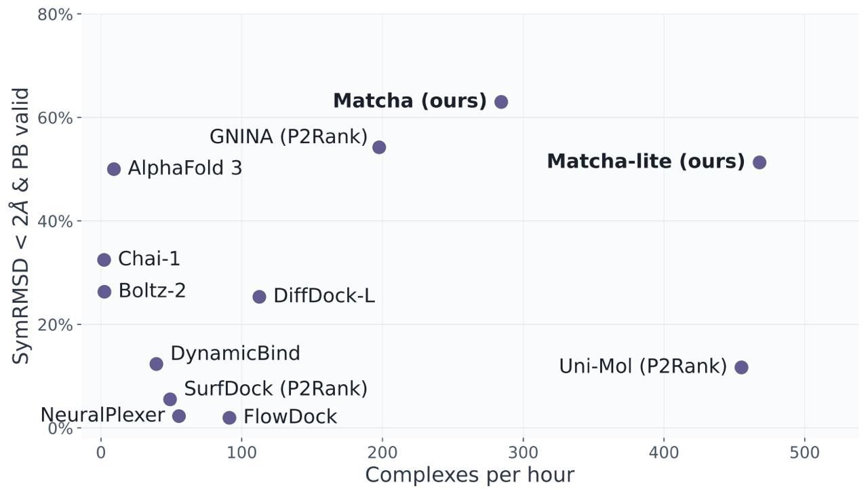868x490 pixels.
Task: Click the Matcha-lite (ours) data point
Action: click(x=759, y=162)
